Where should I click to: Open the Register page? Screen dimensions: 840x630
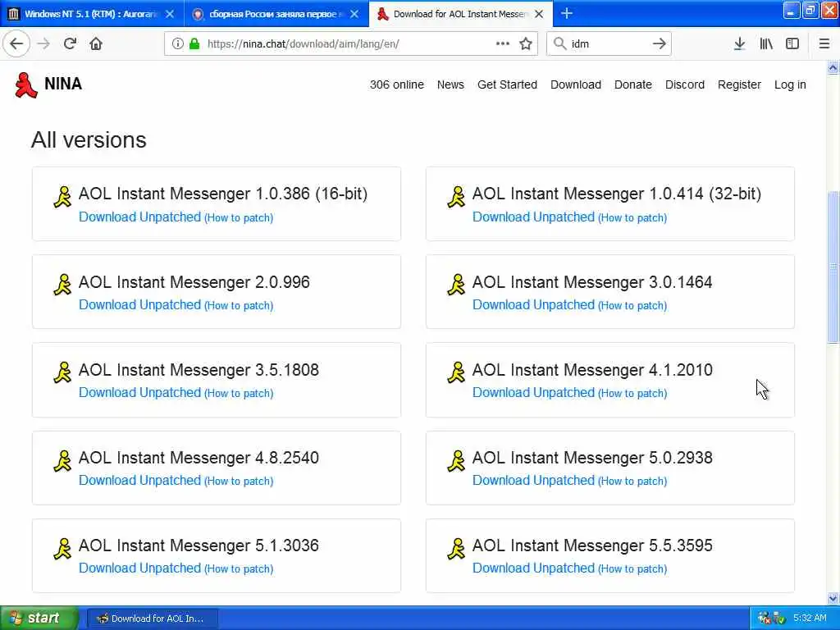coord(739,84)
